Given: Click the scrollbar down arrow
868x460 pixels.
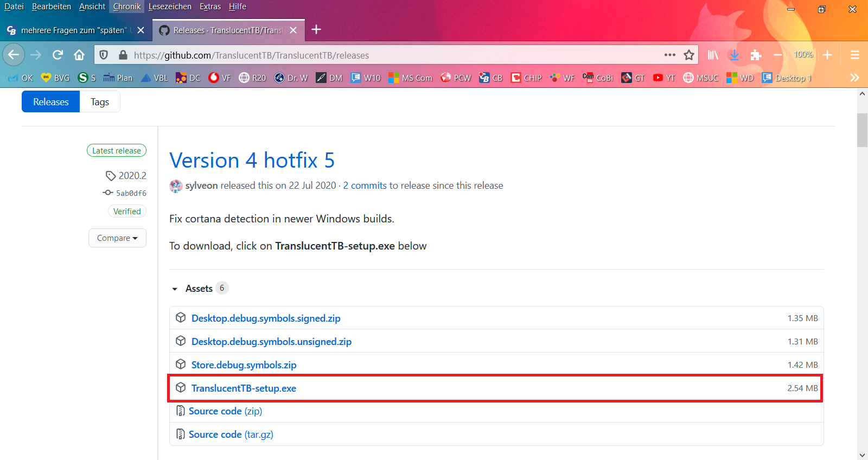Looking at the screenshot, I should click(x=862, y=455).
